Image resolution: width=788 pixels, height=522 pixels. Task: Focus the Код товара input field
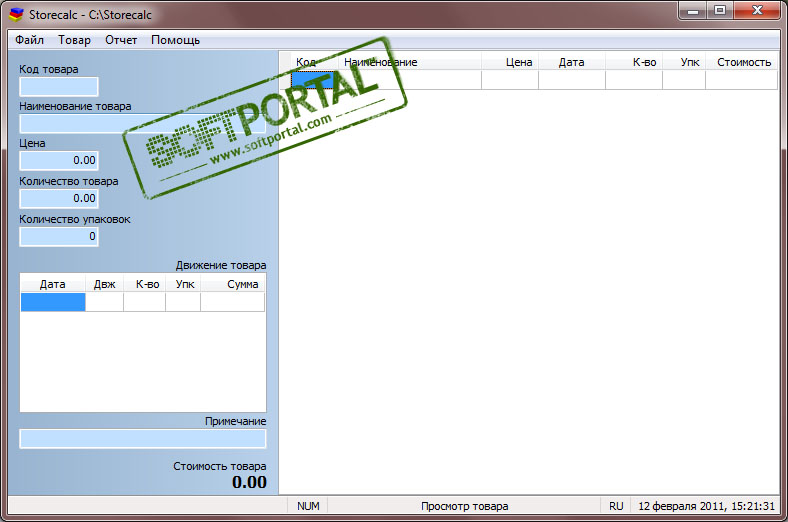[59, 87]
